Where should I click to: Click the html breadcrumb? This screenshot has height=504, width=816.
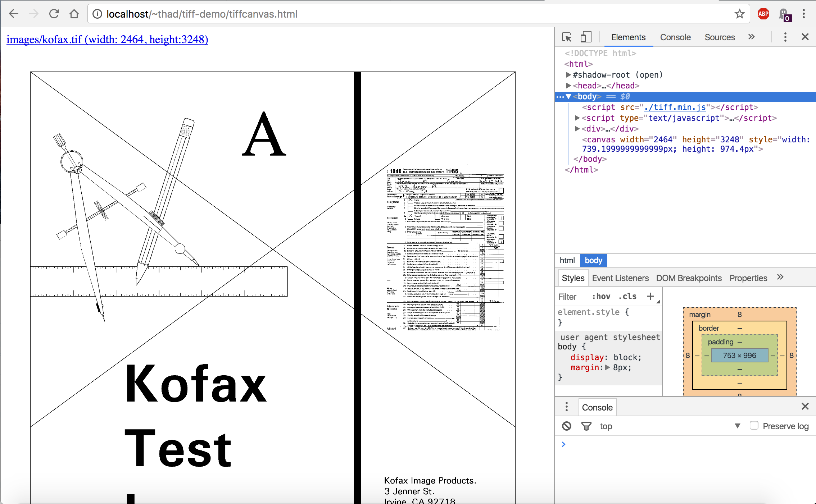tap(567, 260)
